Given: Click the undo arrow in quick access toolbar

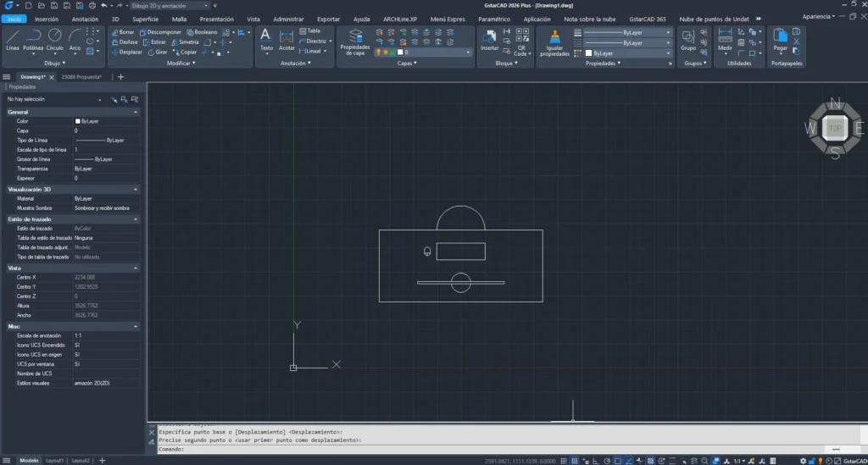Looking at the screenshot, I should [x=103, y=6].
